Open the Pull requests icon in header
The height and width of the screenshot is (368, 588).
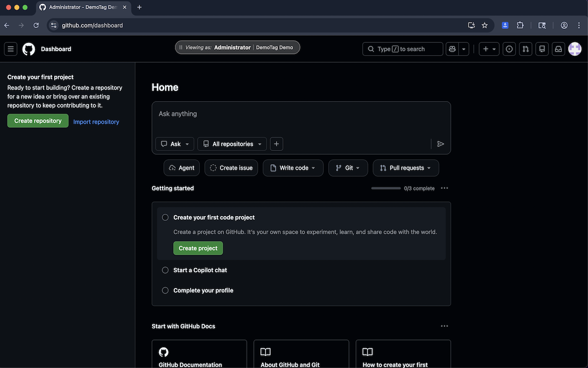point(526,49)
